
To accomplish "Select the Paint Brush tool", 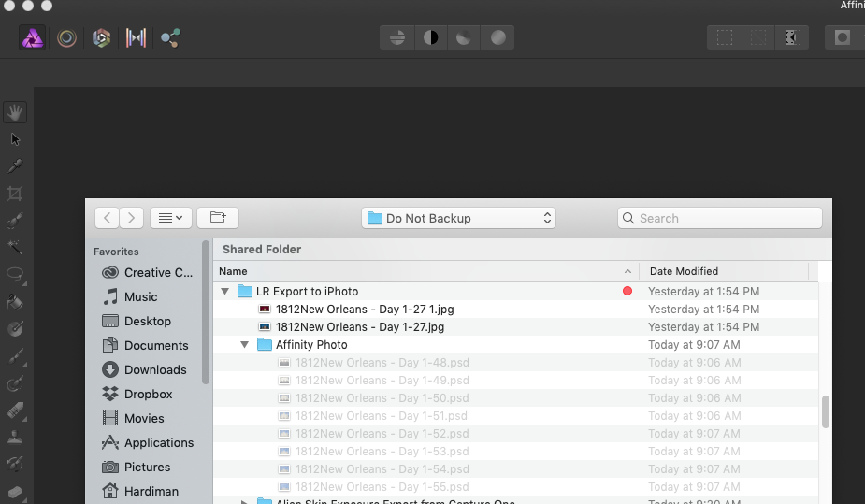I will pyautogui.click(x=15, y=356).
